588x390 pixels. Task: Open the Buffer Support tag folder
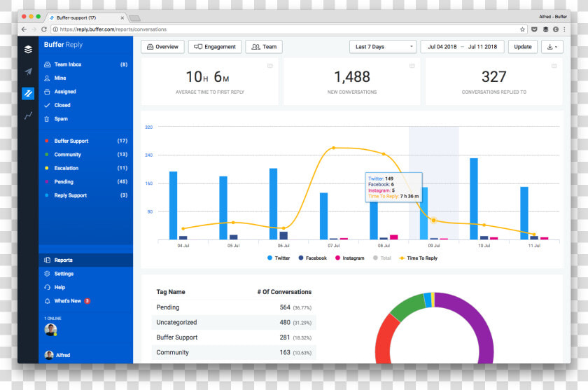pos(85,141)
